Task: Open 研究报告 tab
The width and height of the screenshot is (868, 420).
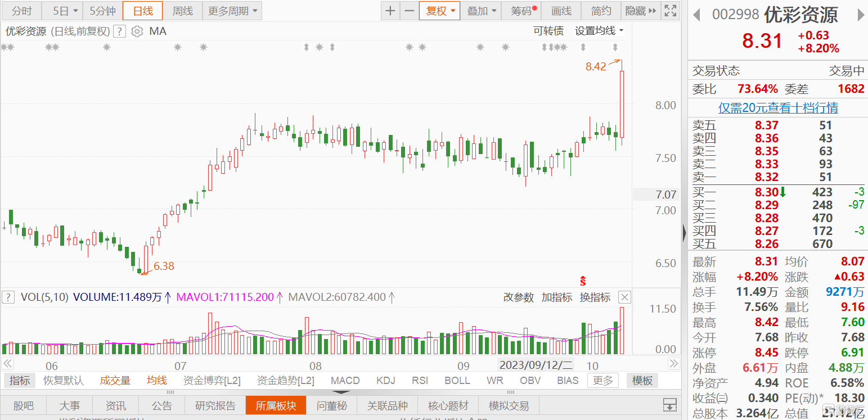Action: [x=215, y=405]
